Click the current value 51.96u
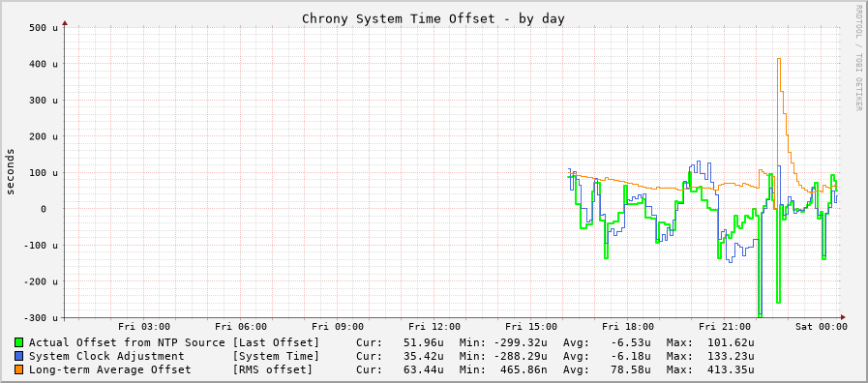Screen dimensions: 868x383 click(424, 342)
